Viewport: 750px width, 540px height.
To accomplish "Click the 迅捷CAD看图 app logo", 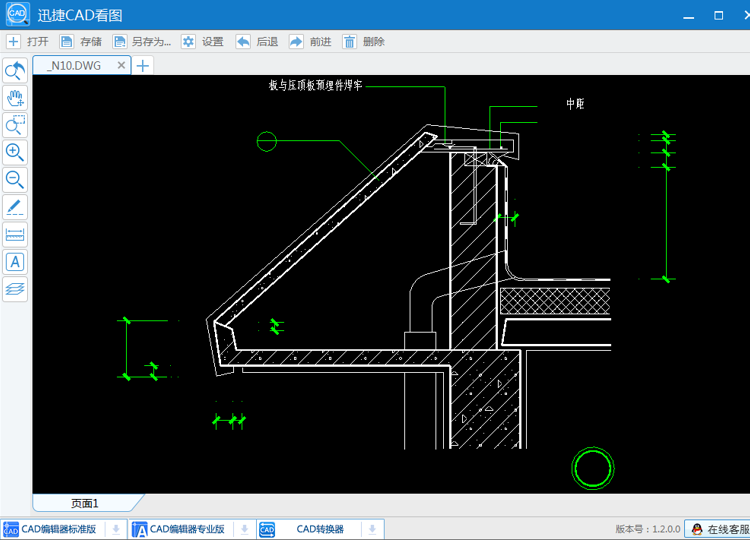I will [x=18, y=14].
